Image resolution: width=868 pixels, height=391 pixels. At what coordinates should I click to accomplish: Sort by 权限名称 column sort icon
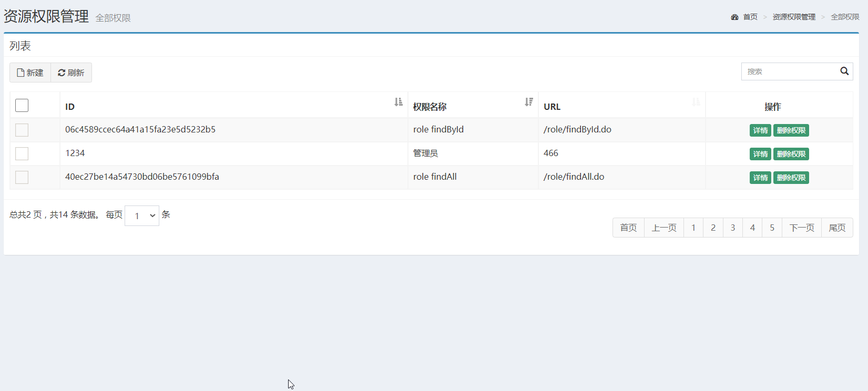(529, 102)
